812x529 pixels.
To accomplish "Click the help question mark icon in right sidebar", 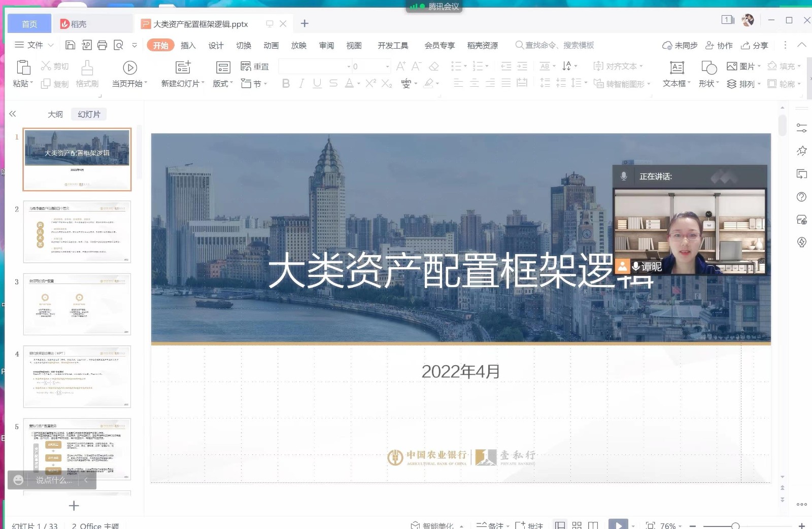I will pyautogui.click(x=802, y=197).
